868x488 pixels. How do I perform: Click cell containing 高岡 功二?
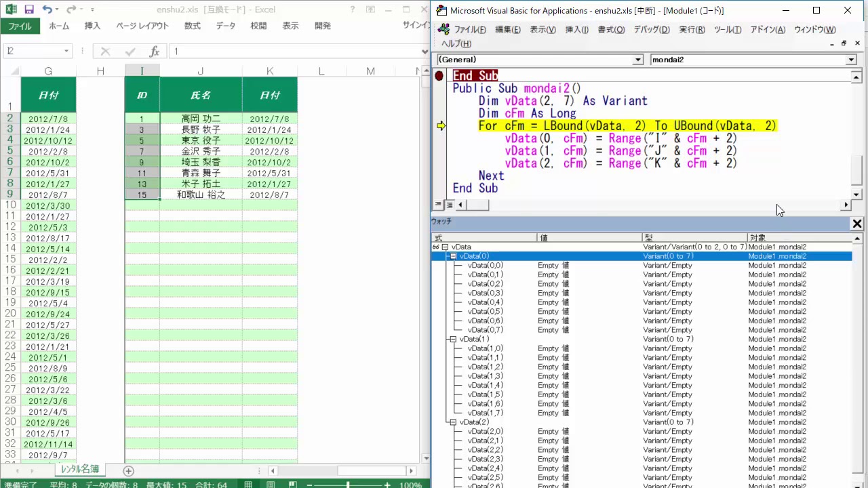click(201, 119)
